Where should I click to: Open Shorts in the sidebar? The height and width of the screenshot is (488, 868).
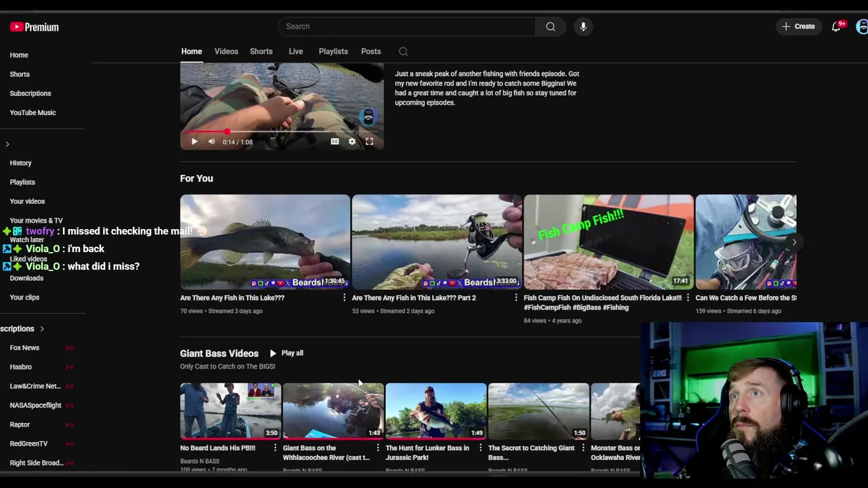[x=20, y=74]
